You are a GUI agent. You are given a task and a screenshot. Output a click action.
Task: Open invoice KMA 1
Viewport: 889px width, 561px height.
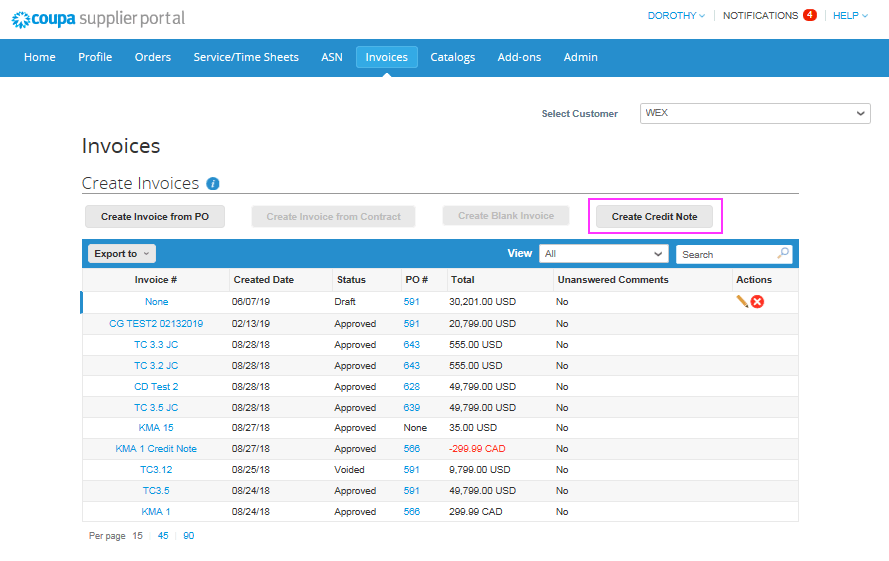click(156, 512)
